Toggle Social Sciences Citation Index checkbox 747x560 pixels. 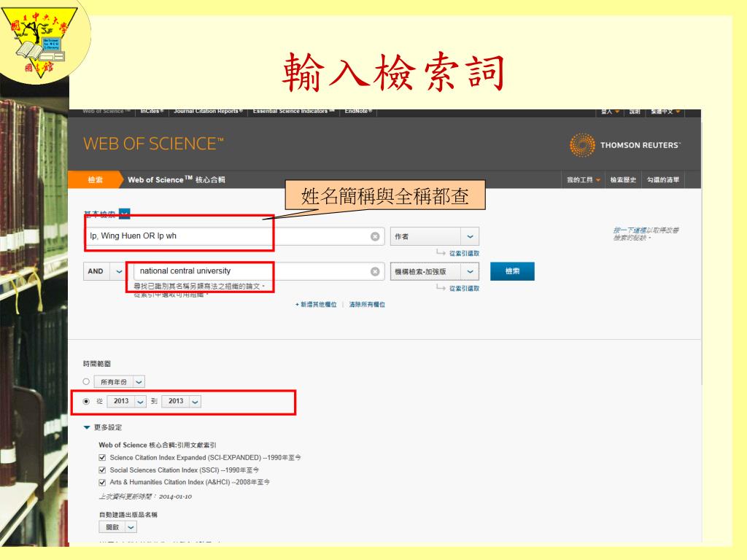tap(102, 470)
